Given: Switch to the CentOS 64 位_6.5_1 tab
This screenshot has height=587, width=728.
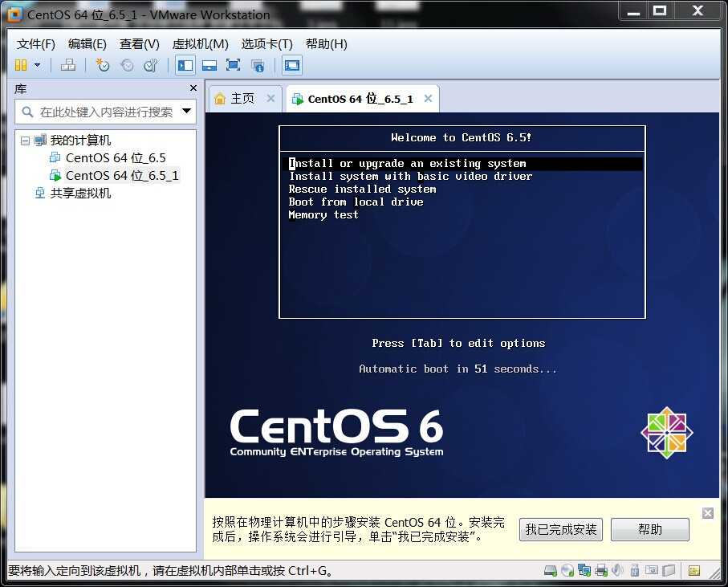Looking at the screenshot, I should (360, 99).
